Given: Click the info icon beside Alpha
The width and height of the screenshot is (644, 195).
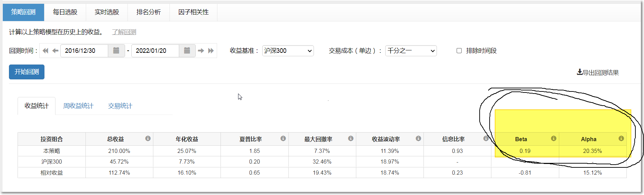Looking at the screenshot, I should pyautogui.click(x=621, y=138).
